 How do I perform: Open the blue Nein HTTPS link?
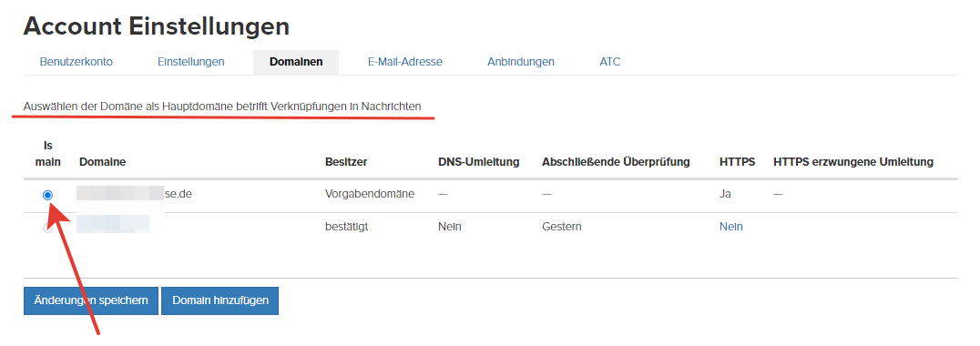(730, 226)
